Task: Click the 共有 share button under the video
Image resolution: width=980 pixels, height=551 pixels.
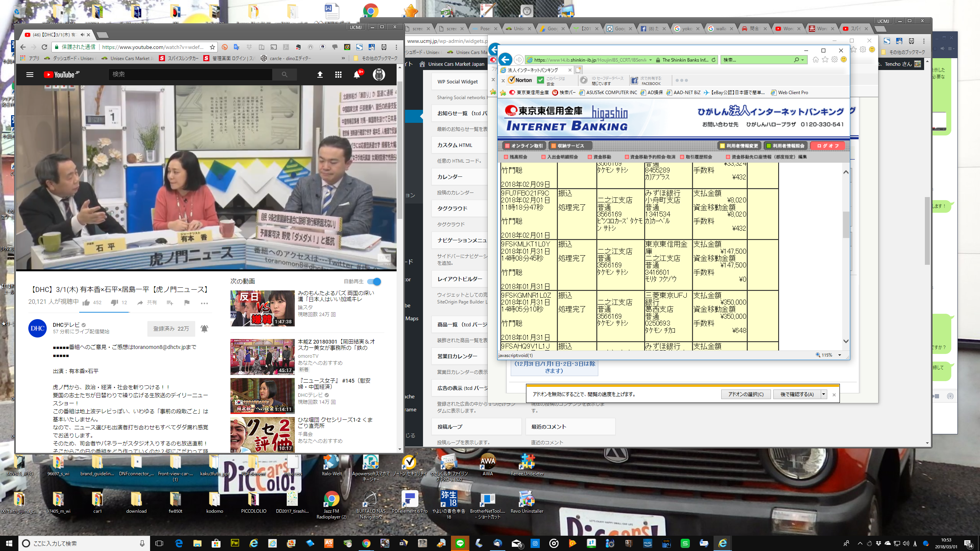Action: click(x=147, y=303)
